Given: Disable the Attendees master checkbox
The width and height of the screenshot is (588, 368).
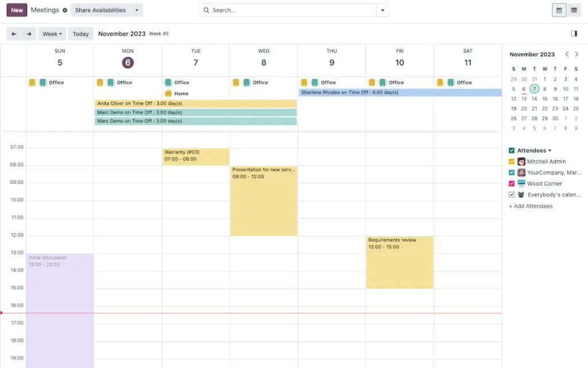Looking at the screenshot, I should point(511,150).
